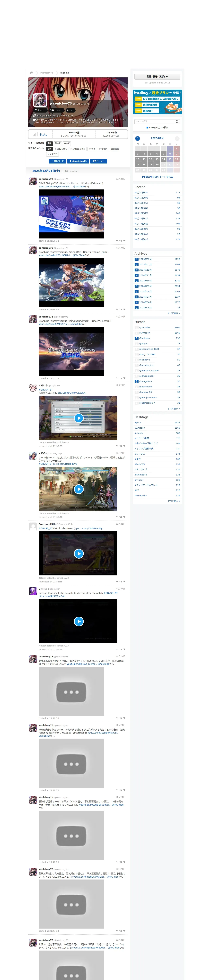This screenshot has width=210, height=980.
Task: Click the profile icon beside @magotto3
Action: pos(136,381)
